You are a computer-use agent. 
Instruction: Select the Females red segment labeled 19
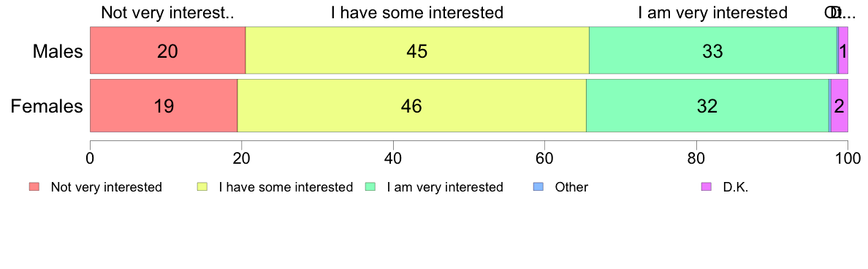pos(164,106)
